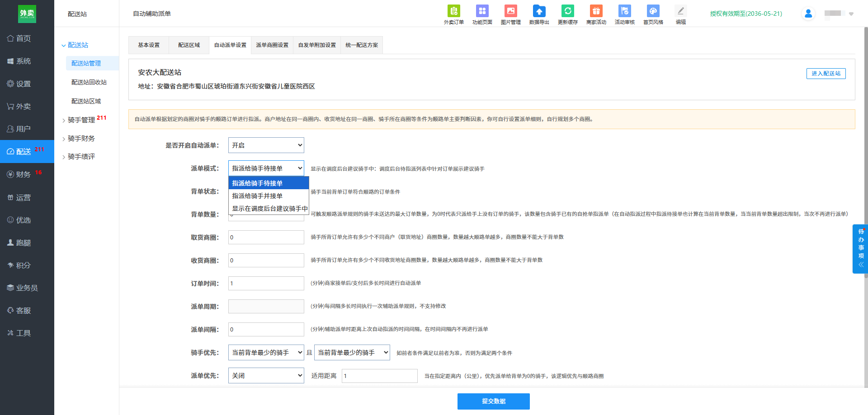This screenshot has height=415, width=868.
Task: Open 工具 in left sidebar
Action: 27,333
